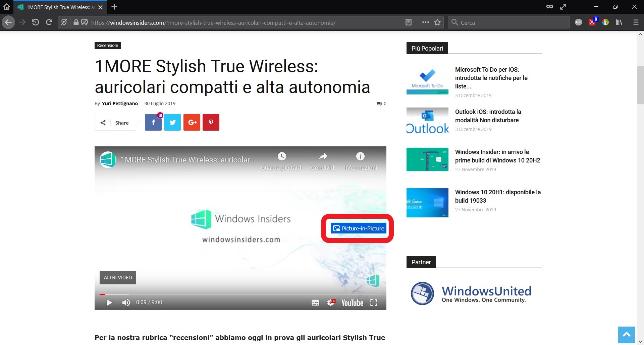The image size is (644, 345).
Task: Open the browser home page icon
Action: (7, 7)
